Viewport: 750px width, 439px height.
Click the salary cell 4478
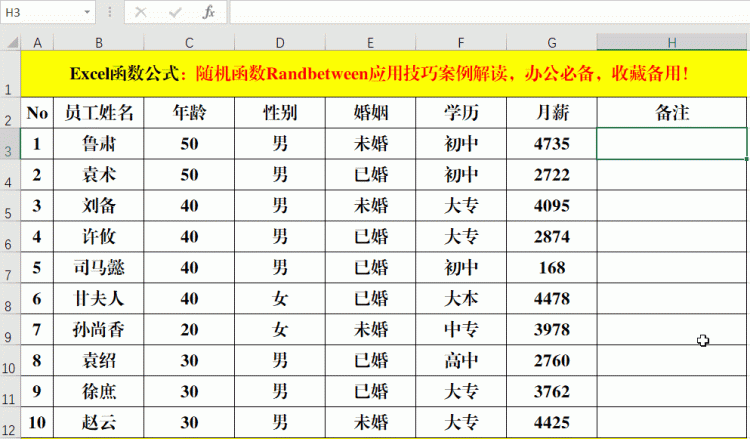pyautogui.click(x=551, y=298)
